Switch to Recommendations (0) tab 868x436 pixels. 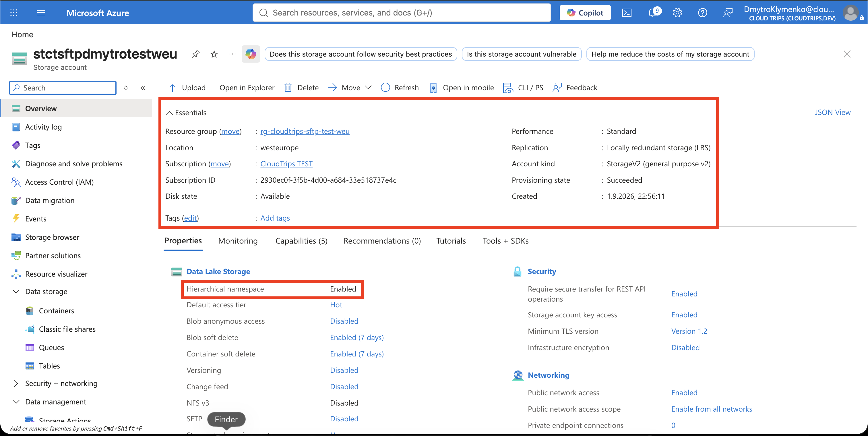382,241
